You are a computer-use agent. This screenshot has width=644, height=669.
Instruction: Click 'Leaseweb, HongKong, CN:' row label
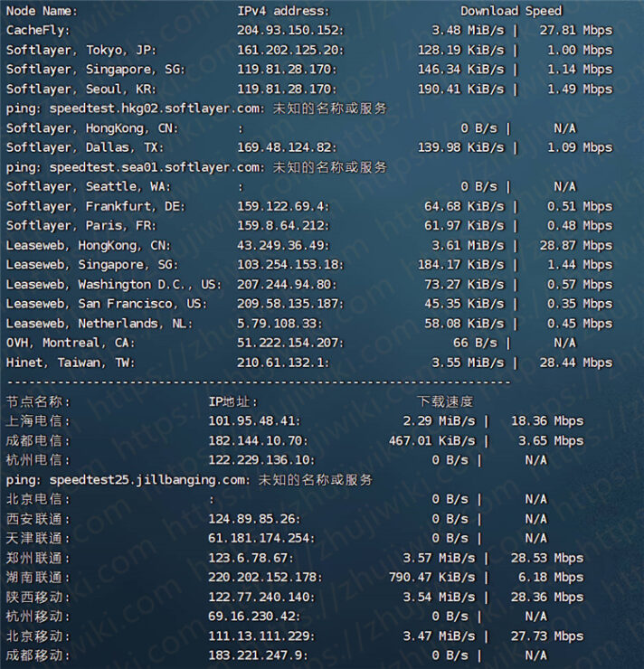(x=89, y=246)
